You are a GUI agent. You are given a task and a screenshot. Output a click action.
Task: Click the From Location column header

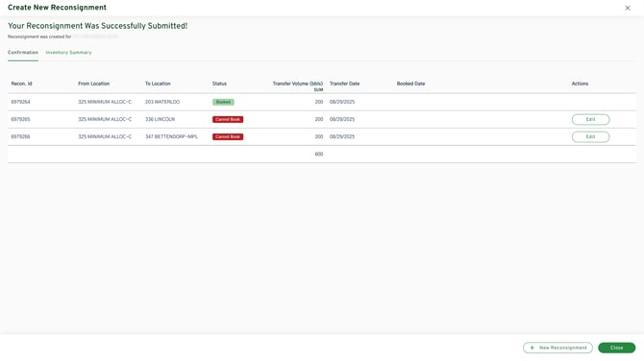[93, 84]
